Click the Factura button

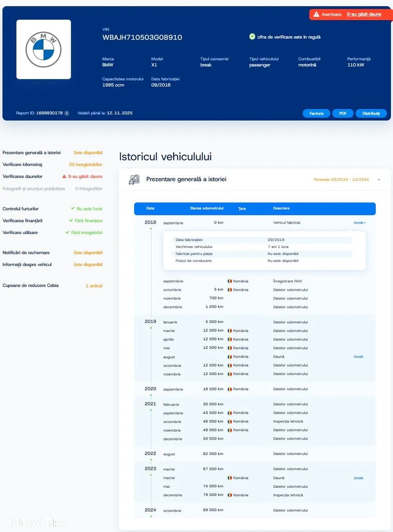pos(316,113)
